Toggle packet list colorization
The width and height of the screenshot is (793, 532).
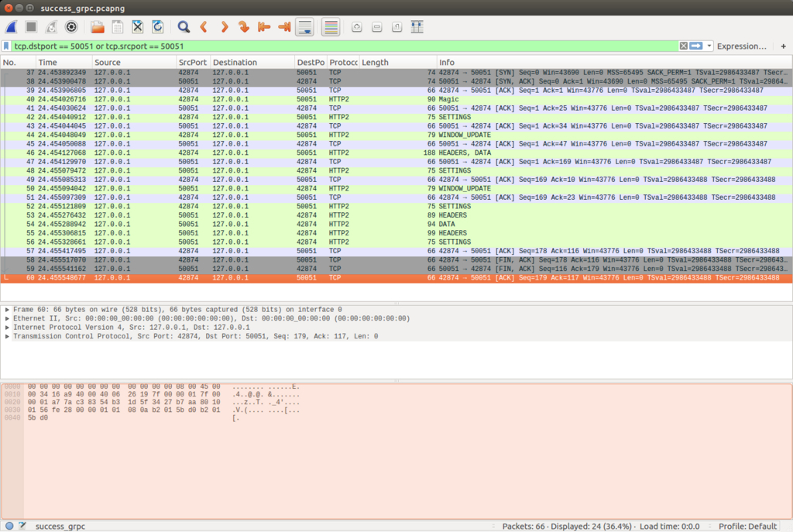pos(331,27)
